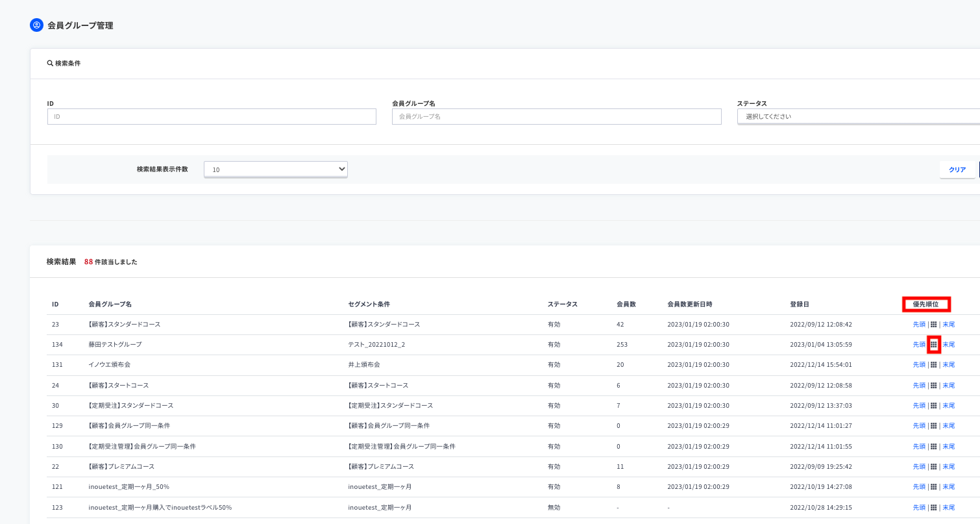This screenshot has height=524, width=980.
Task: Click 末尾 in ID 30 row
Action: tap(949, 406)
